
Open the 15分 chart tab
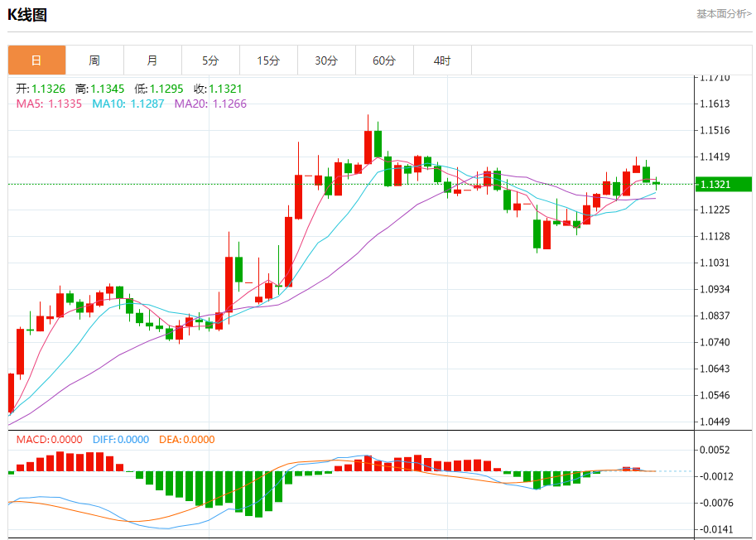[268, 60]
